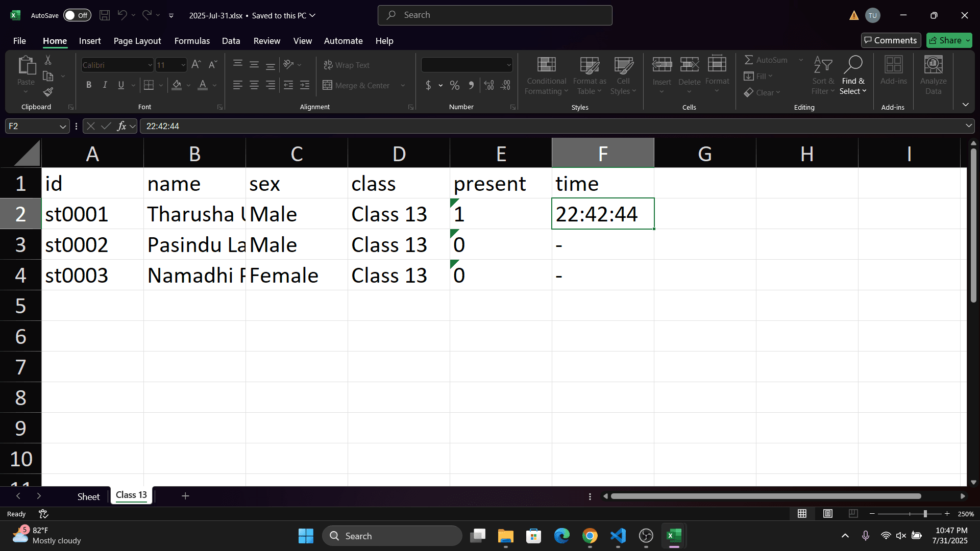Image resolution: width=980 pixels, height=551 pixels.
Task: Toggle Italic formatting
Action: pyautogui.click(x=105, y=85)
